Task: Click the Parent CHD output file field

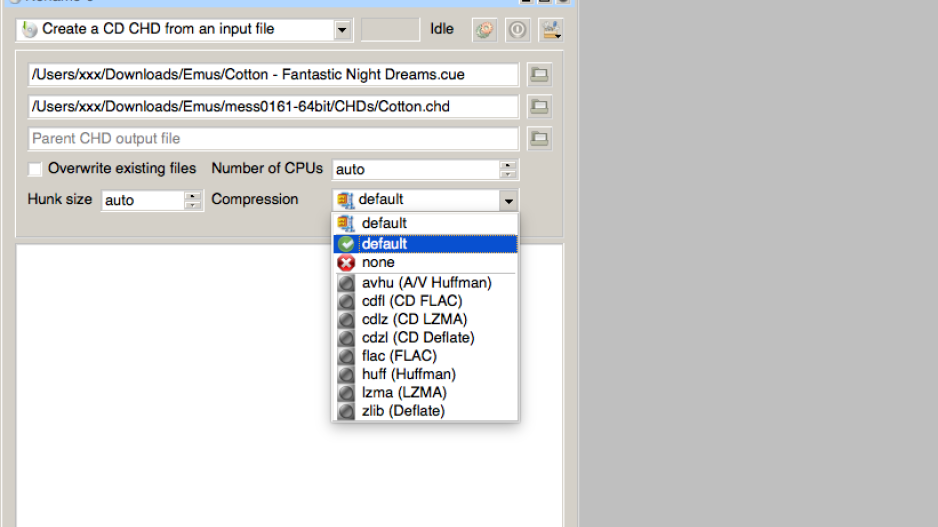Action: click(x=273, y=139)
